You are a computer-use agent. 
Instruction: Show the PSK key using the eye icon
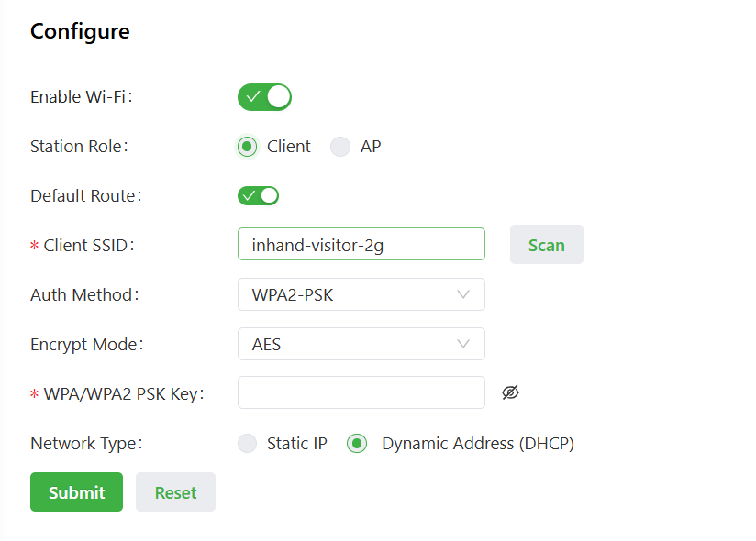point(511,392)
